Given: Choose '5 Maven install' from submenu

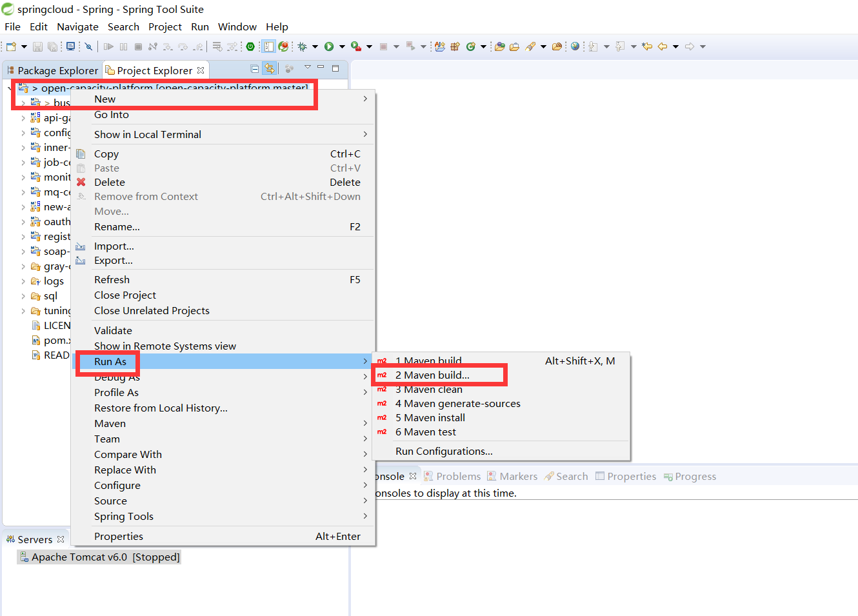Looking at the screenshot, I should click(x=430, y=418).
